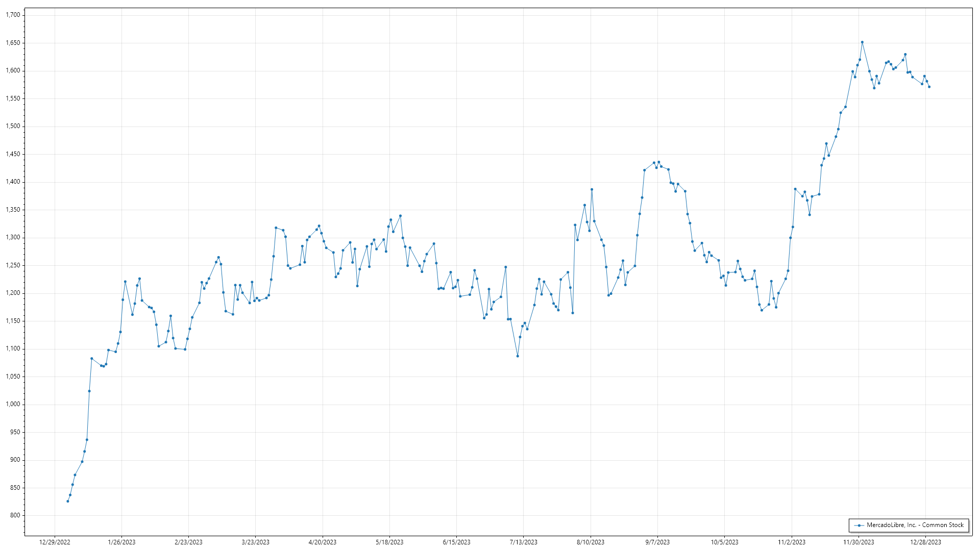The image size is (980, 551).
Task: Click the 5/18/2023 x-axis date label
Action: click(389, 542)
